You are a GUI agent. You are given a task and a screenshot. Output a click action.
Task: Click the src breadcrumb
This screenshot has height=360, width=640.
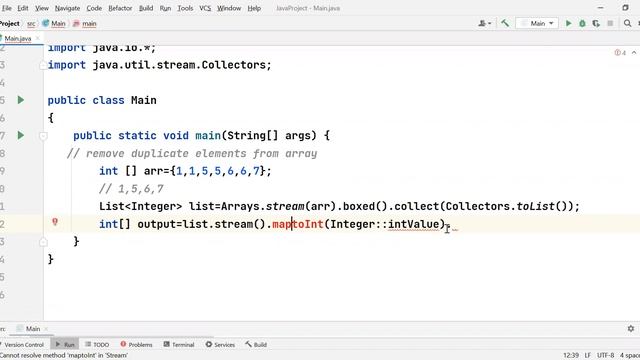coord(31,24)
